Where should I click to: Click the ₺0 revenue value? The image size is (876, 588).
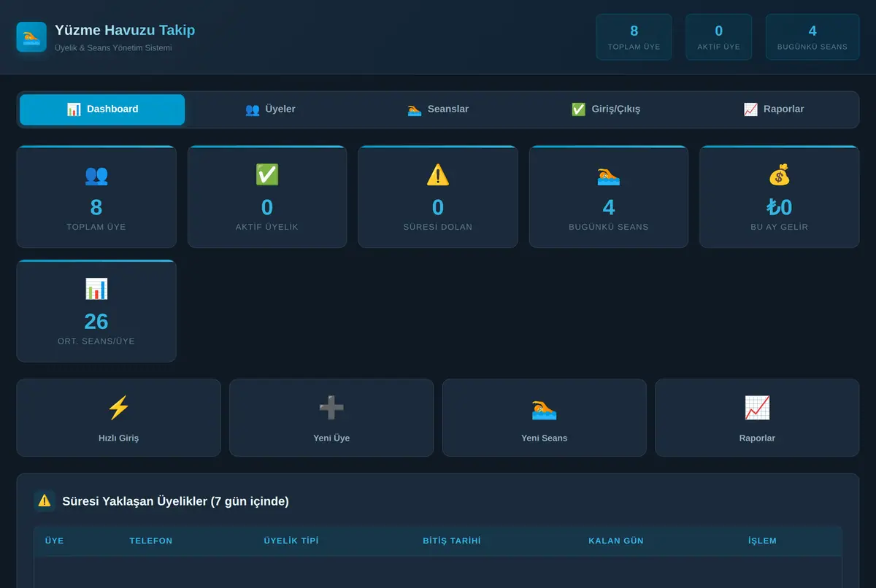pos(780,208)
